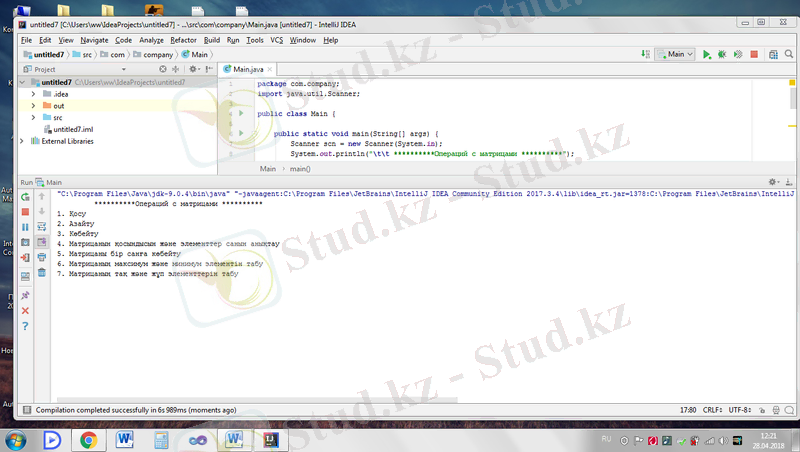Screen dimensions: 800x452
Task: Pause output in Run panel
Action: point(25,227)
